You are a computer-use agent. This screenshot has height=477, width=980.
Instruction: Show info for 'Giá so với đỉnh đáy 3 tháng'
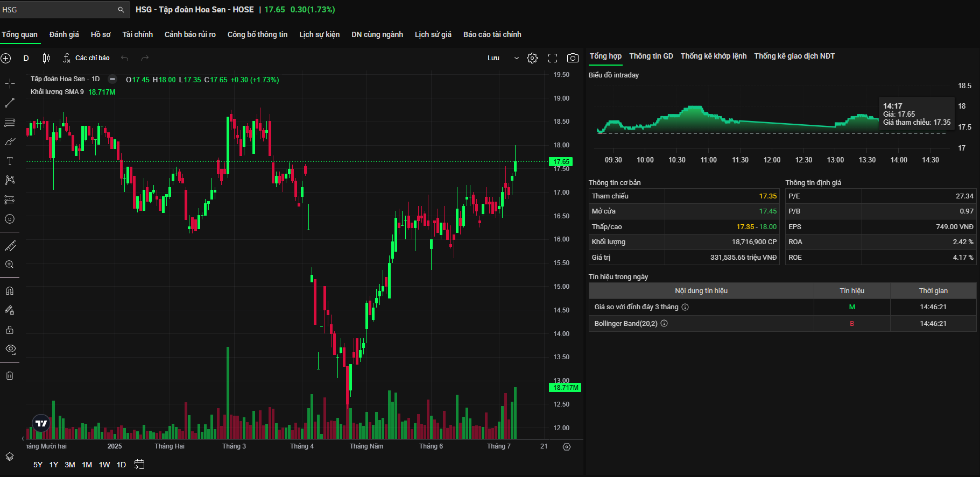[x=685, y=307]
